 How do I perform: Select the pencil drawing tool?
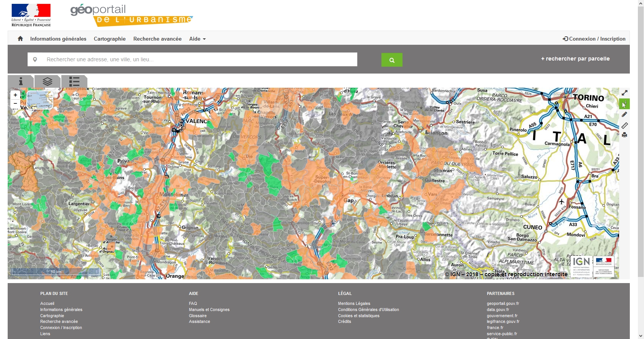pyautogui.click(x=624, y=114)
